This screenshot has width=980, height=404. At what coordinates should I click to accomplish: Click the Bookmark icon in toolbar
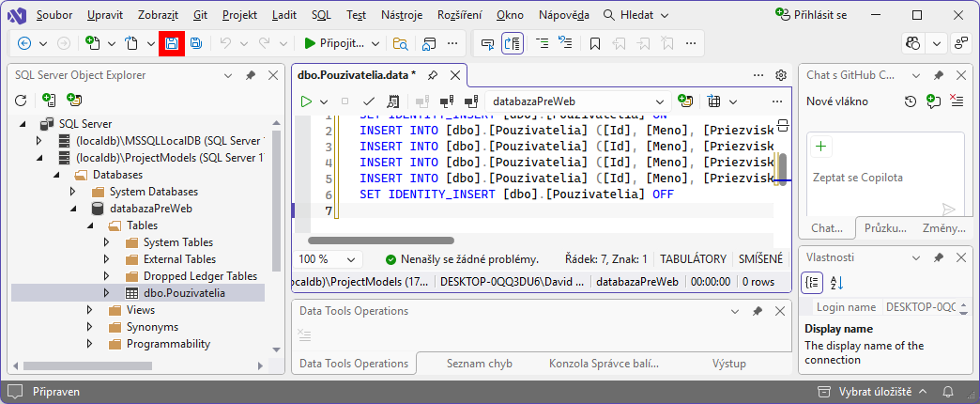point(595,43)
